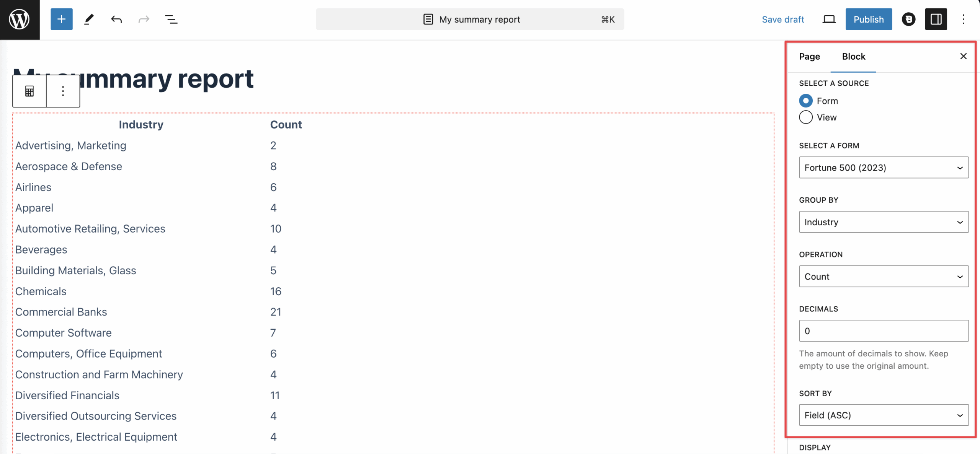Open the Operation Count dropdown
Image resolution: width=980 pixels, height=454 pixels.
[x=884, y=276]
